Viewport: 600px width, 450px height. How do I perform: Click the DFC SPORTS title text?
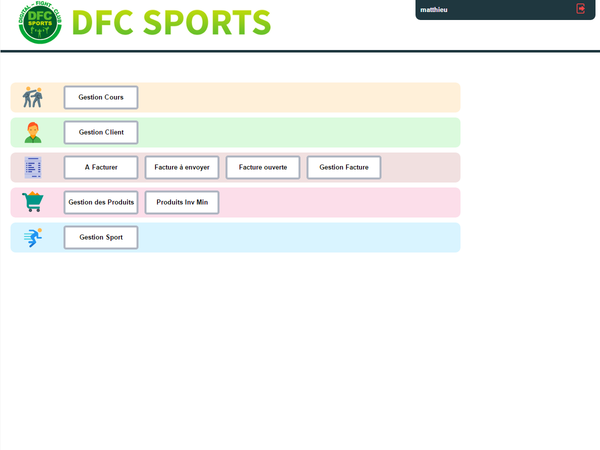172,23
